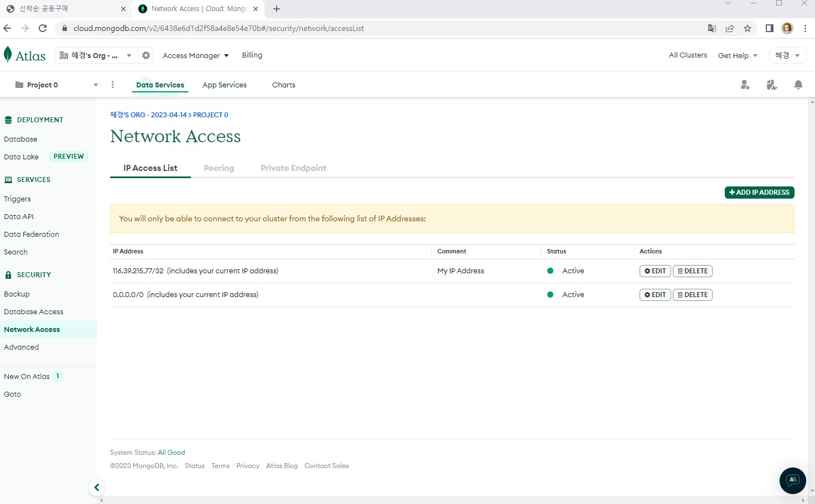815x504 pixels.
Task: Collapse the sidebar with arrow button
Action: 97,487
